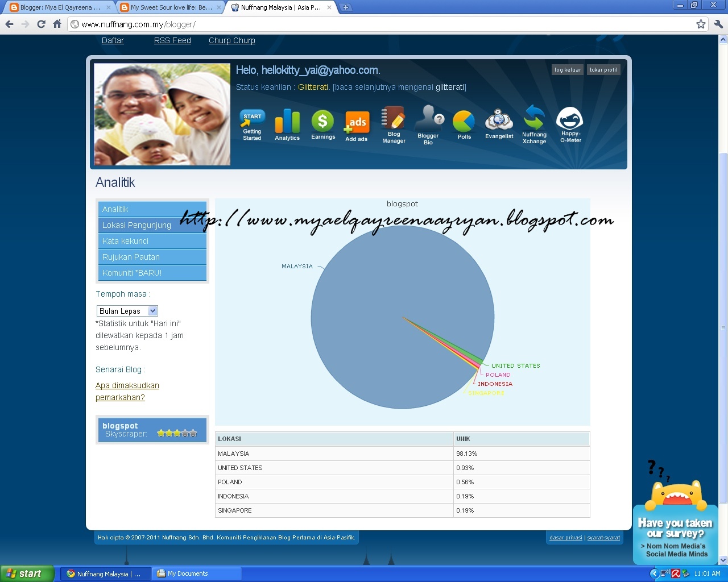
Task: Click the dasar privasi footer link
Action: coord(566,537)
